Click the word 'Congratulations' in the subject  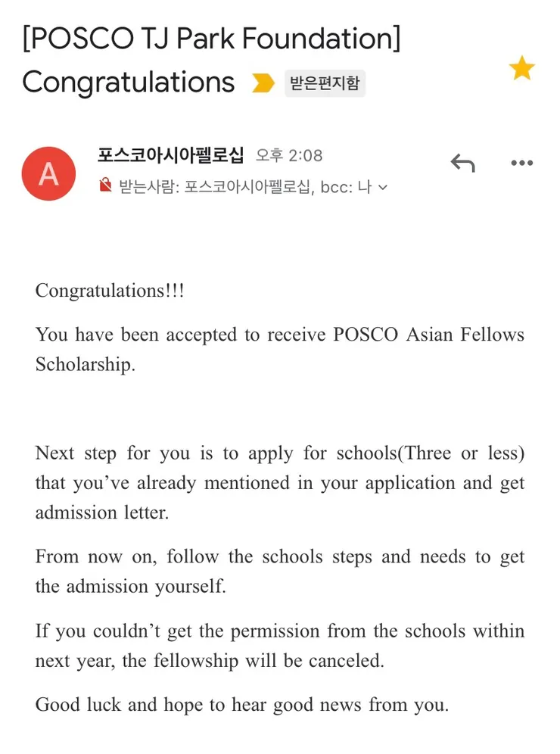(129, 82)
